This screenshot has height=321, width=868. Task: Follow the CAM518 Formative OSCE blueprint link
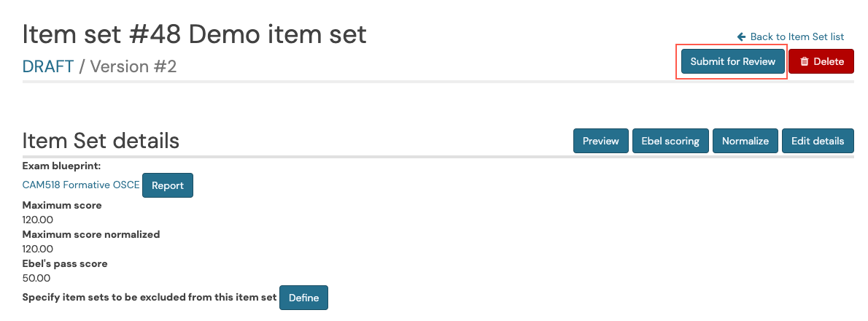[x=81, y=185]
